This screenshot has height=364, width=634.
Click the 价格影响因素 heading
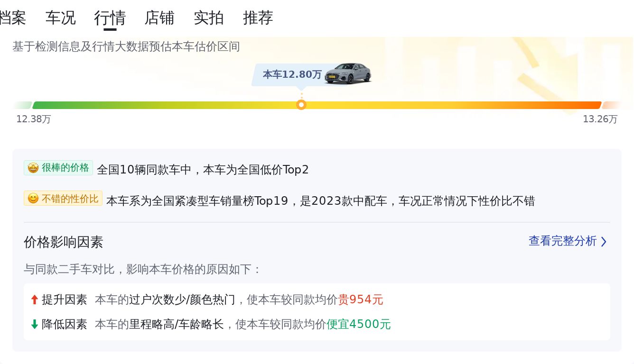[64, 242]
